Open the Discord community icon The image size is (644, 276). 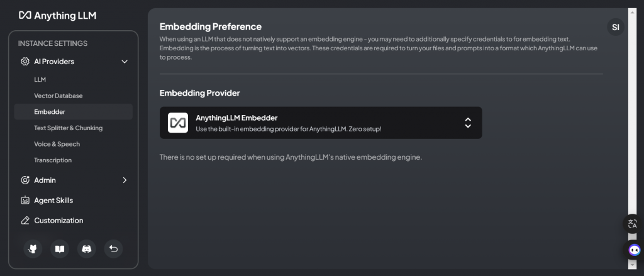pyautogui.click(x=86, y=249)
